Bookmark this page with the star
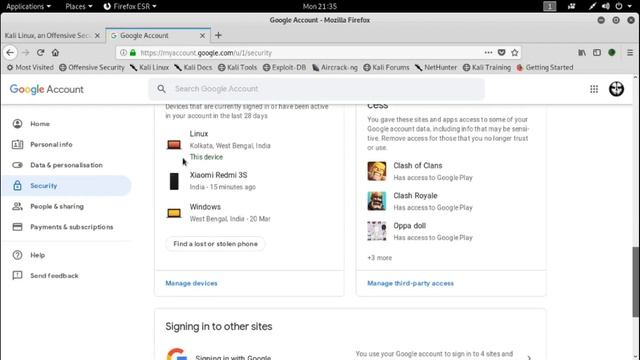Viewport: 640px width, 360px height. (x=515, y=53)
